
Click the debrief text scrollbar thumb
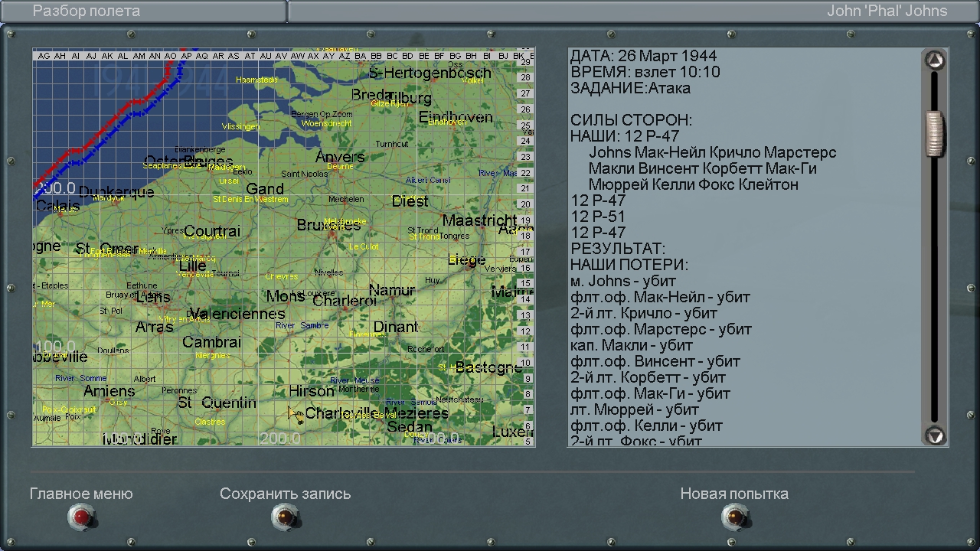(x=935, y=133)
